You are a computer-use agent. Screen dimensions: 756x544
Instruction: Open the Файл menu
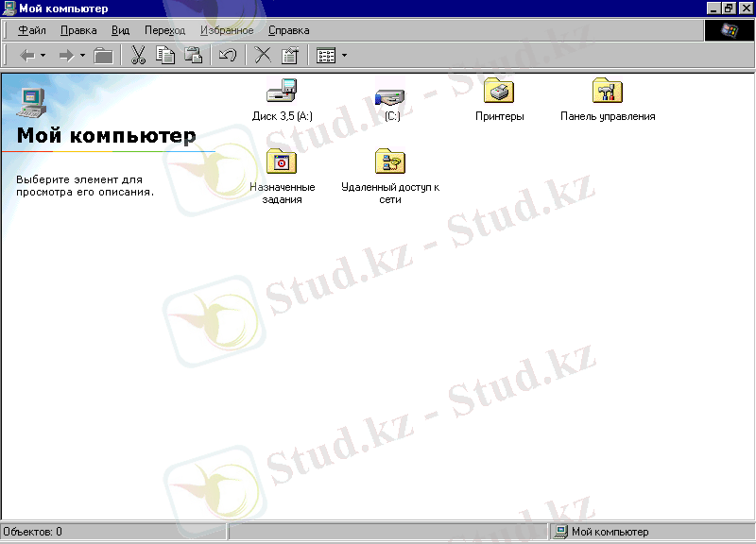[32, 30]
